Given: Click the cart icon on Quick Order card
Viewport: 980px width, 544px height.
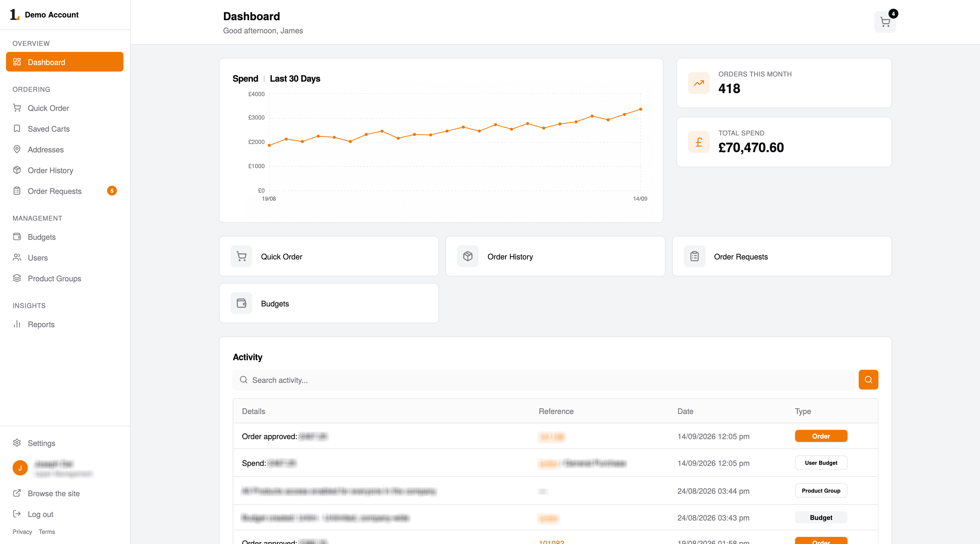Looking at the screenshot, I should tap(241, 256).
